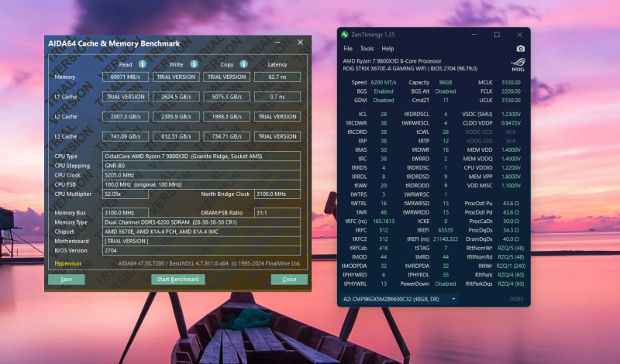Image resolution: width=620 pixels, height=364 pixels.
Task: Click the CPU Multiplier value 52.05x
Action: [126, 194]
